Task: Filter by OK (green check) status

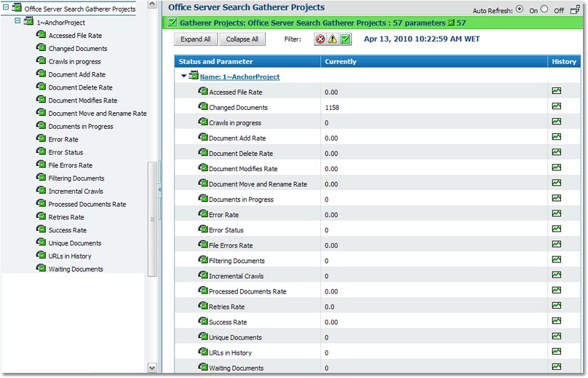Action: 346,39
